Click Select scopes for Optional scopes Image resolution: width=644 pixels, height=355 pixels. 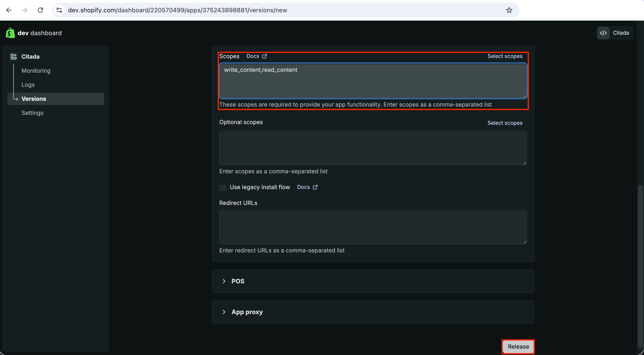505,123
